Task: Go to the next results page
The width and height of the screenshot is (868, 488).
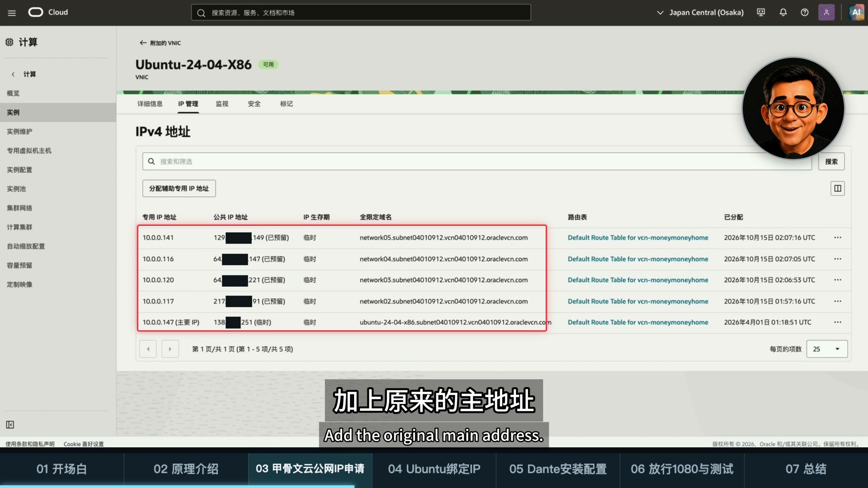Action: [x=170, y=349]
